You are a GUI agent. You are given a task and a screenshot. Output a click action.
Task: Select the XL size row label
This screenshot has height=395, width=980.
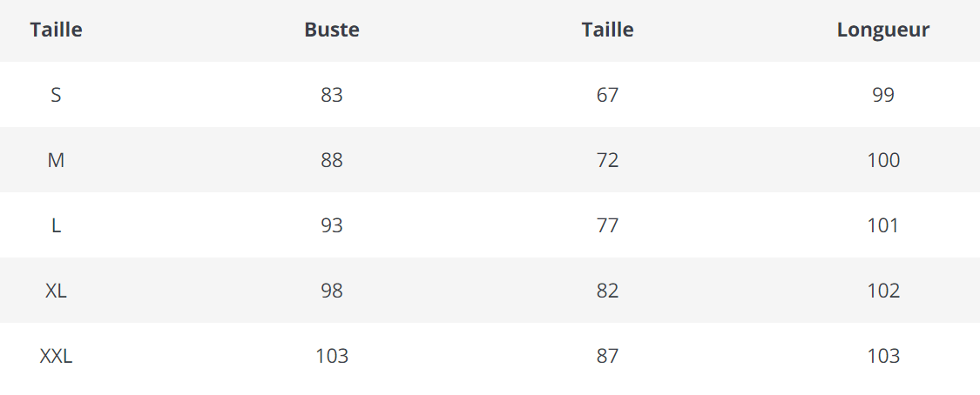56,291
